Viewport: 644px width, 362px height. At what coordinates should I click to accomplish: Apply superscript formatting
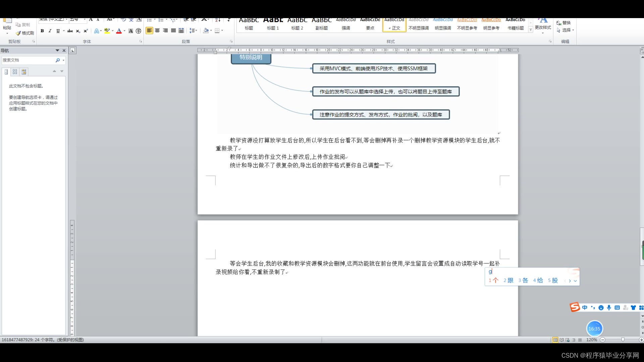(x=86, y=31)
